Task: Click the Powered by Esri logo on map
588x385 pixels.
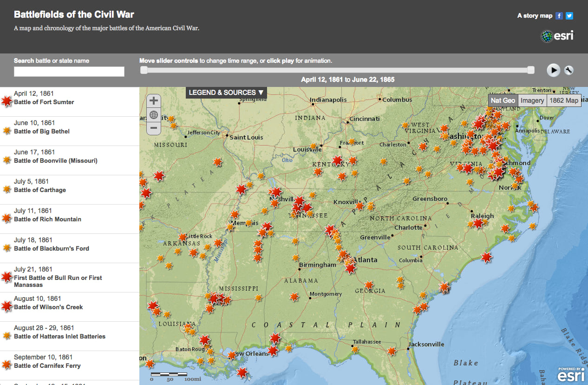Action: 571,375
